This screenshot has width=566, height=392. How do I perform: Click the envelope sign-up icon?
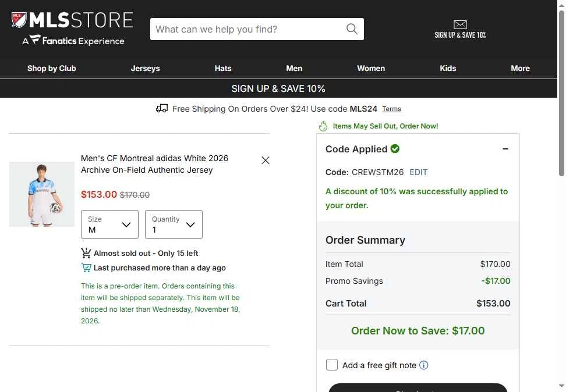460,24
